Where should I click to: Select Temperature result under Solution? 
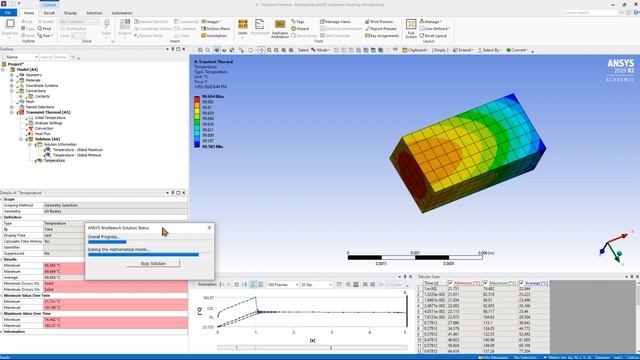[54, 160]
